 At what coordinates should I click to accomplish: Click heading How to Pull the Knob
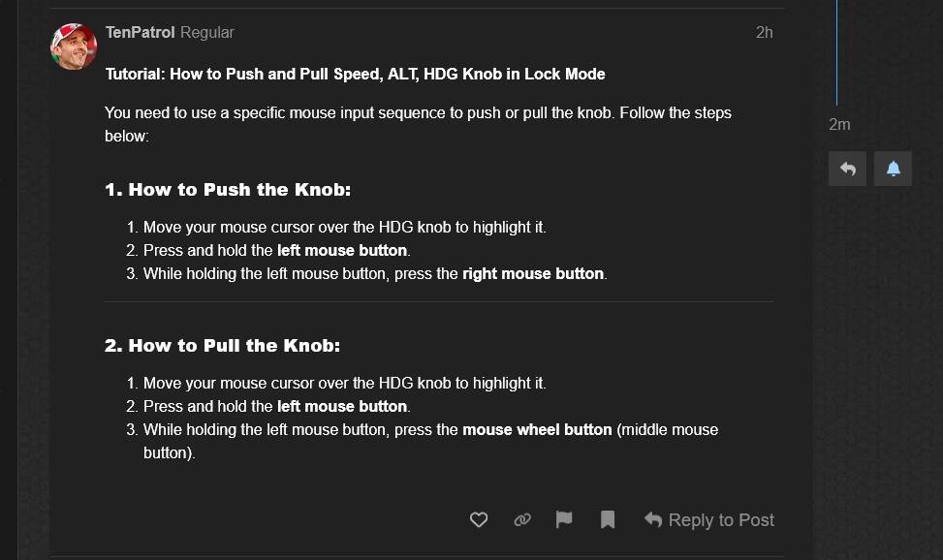point(223,346)
